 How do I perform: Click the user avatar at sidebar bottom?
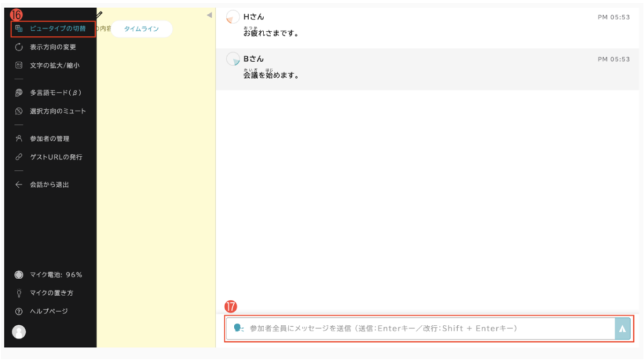19,332
